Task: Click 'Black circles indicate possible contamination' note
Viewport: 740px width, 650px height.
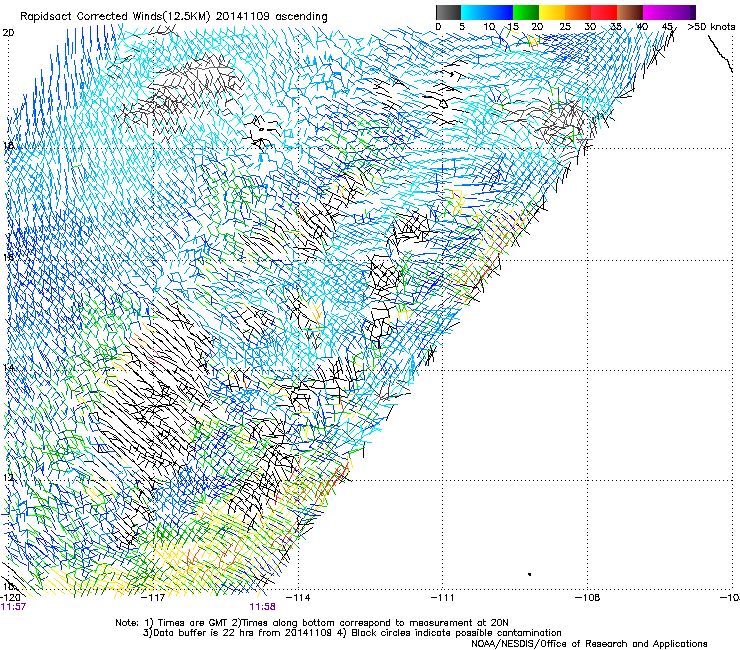Action: (x=456, y=633)
